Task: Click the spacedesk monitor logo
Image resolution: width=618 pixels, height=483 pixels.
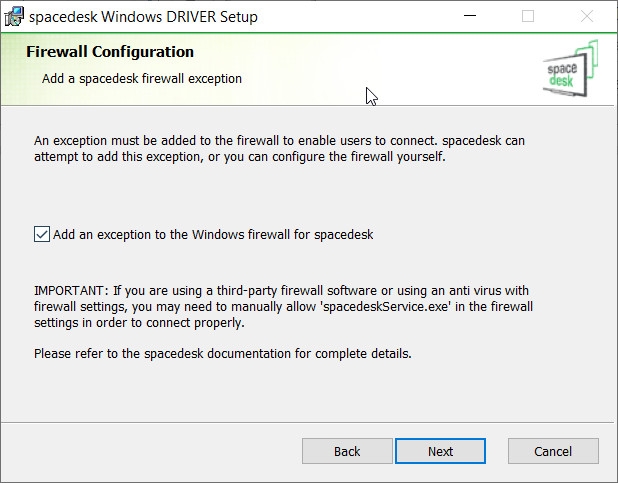Action: [x=570, y=69]
